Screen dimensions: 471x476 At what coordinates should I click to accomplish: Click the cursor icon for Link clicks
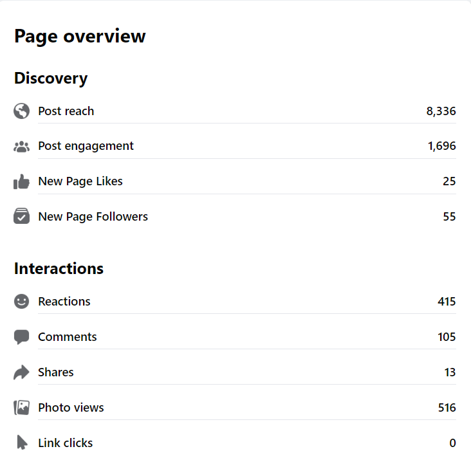[x=22, y=443]
